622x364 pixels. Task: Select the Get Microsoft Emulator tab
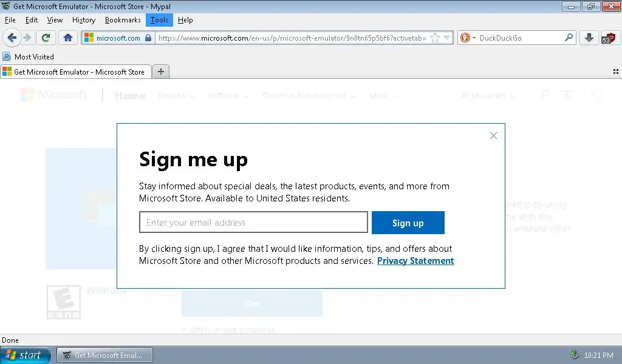tap(76, 72)
